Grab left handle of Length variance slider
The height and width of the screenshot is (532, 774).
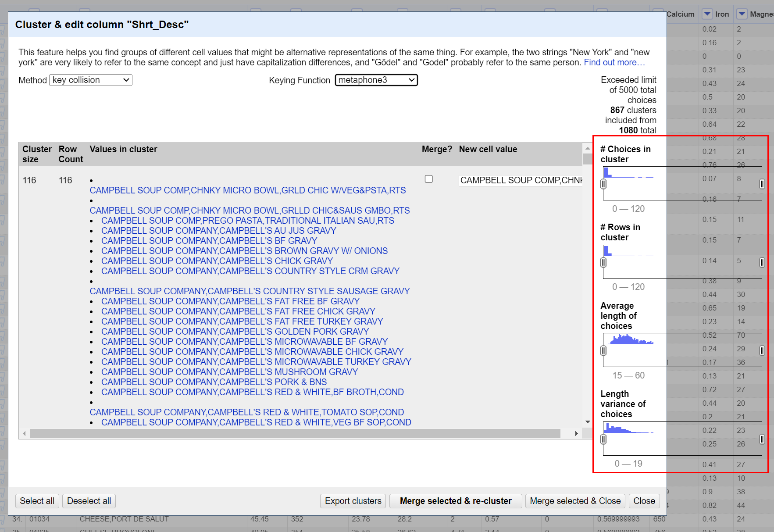point(603,439)
